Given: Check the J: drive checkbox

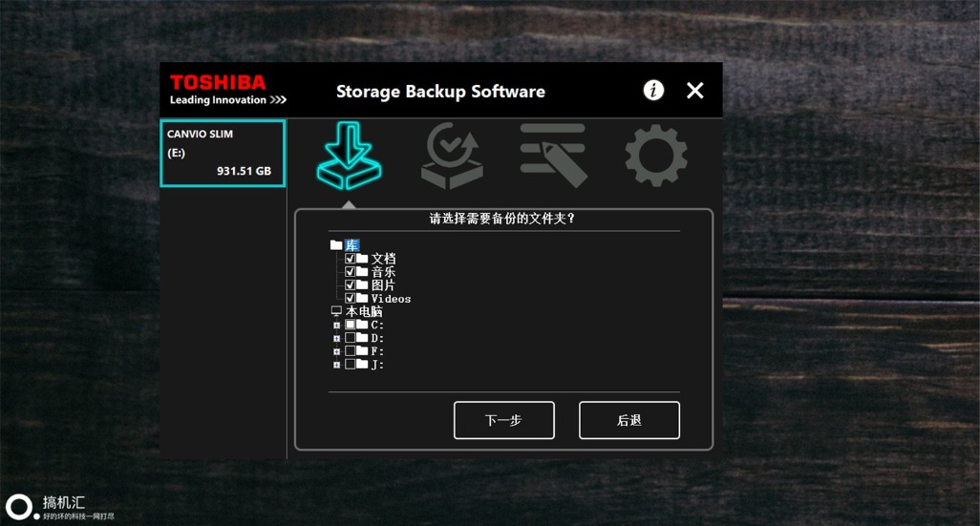Looking at the screenshot, I should pyautogui.click(x=350, y=365).
